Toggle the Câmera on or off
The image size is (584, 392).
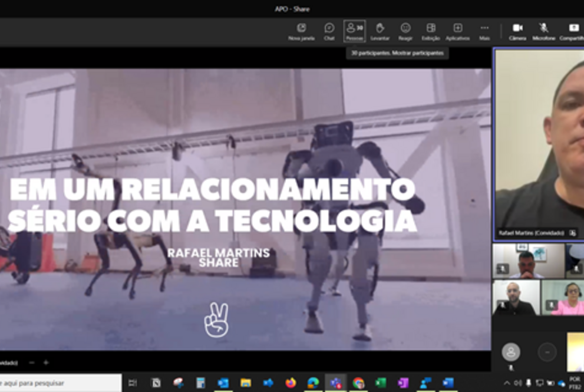click(x=517, y=31)
